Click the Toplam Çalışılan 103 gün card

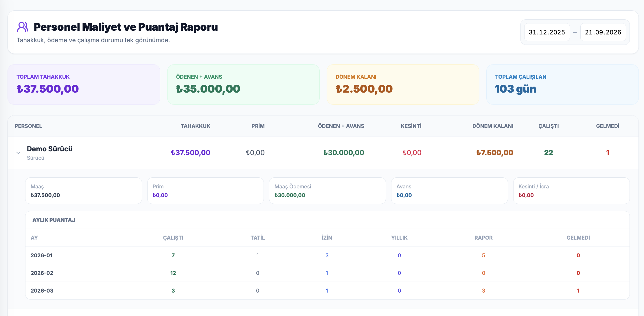(x=562, y=84)
